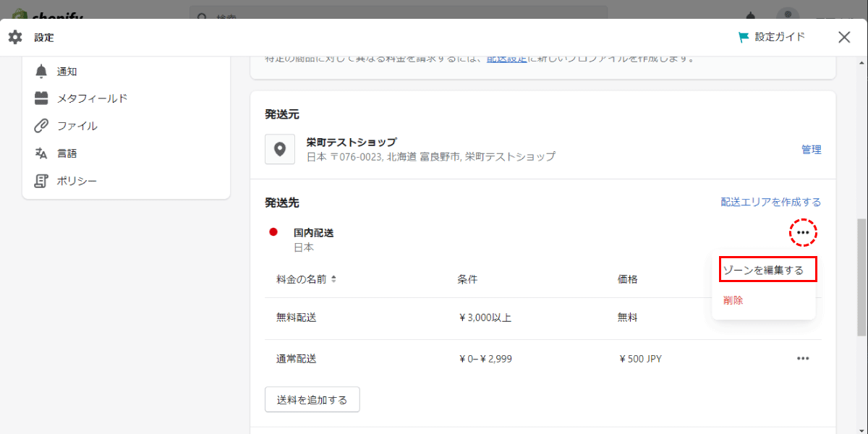Open the 国内配送 three-dot menu
This screenshot has width=868, height=434.
coord(803,232)
